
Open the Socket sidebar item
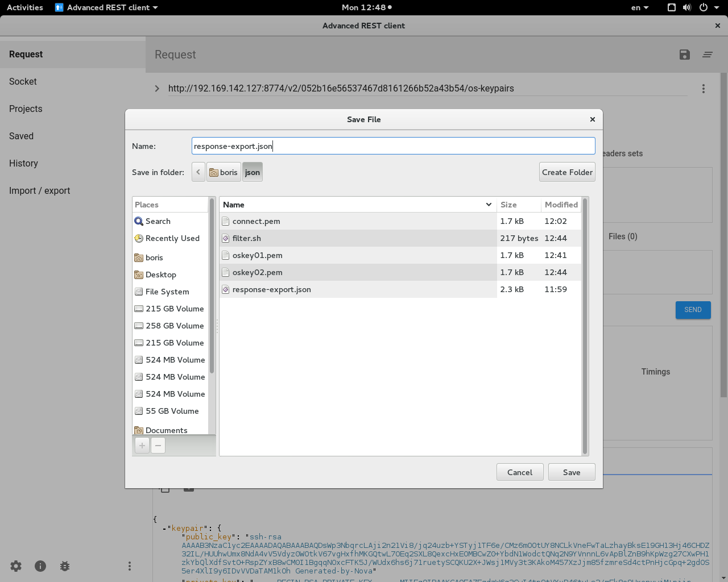73,82
